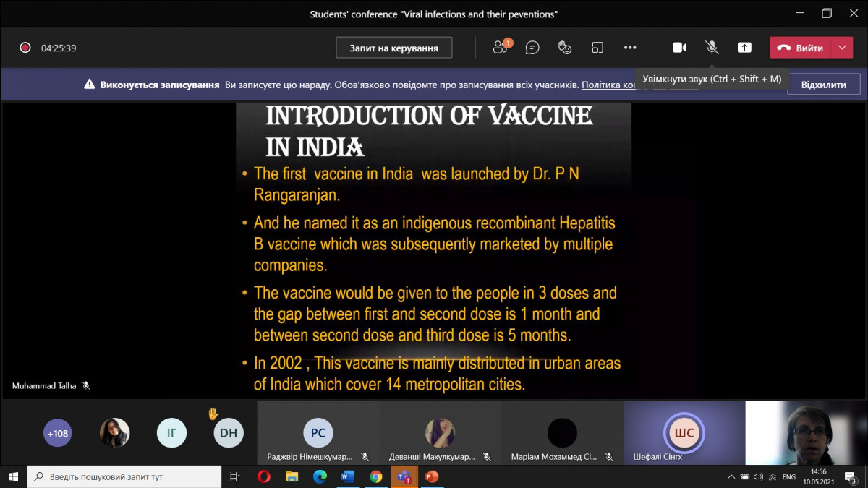
Task: Switch ENG keyboard input language
Action: click(789, 477)
